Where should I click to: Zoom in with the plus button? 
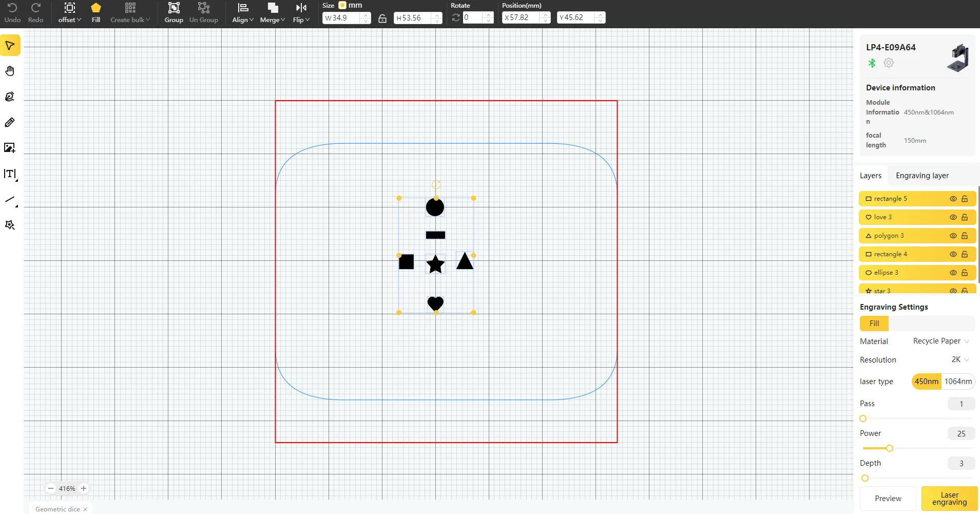(84, 488)
